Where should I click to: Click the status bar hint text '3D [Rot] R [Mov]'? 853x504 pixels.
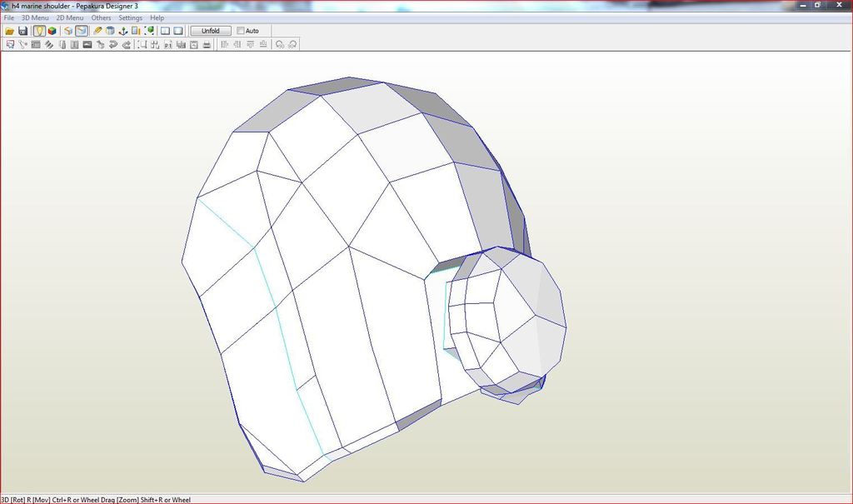(25, 500)
